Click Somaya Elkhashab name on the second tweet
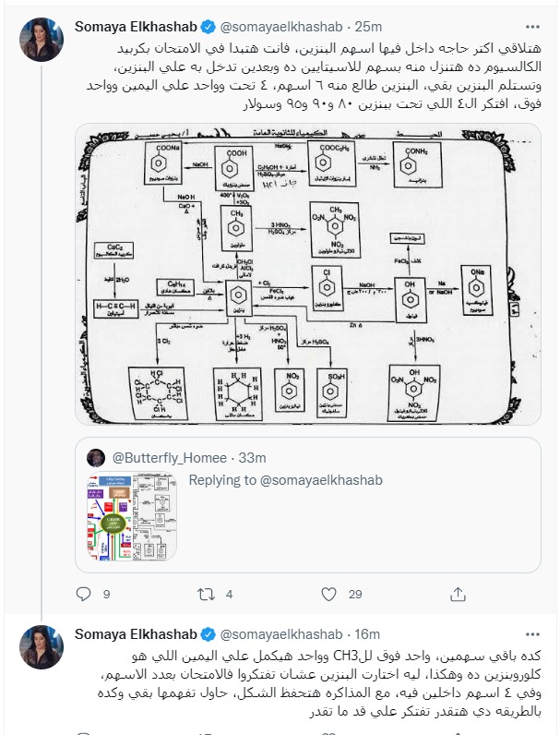Image resolution: width=560 pixels, height=735 pixels. pyautogui.click(x=137, y=633)
